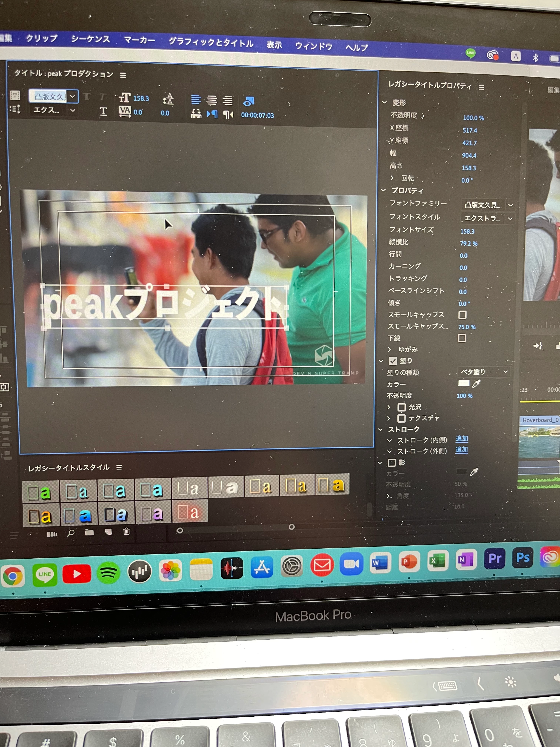Collapse the プロパティ section
The image size is (560, 747).
point(384,190)
